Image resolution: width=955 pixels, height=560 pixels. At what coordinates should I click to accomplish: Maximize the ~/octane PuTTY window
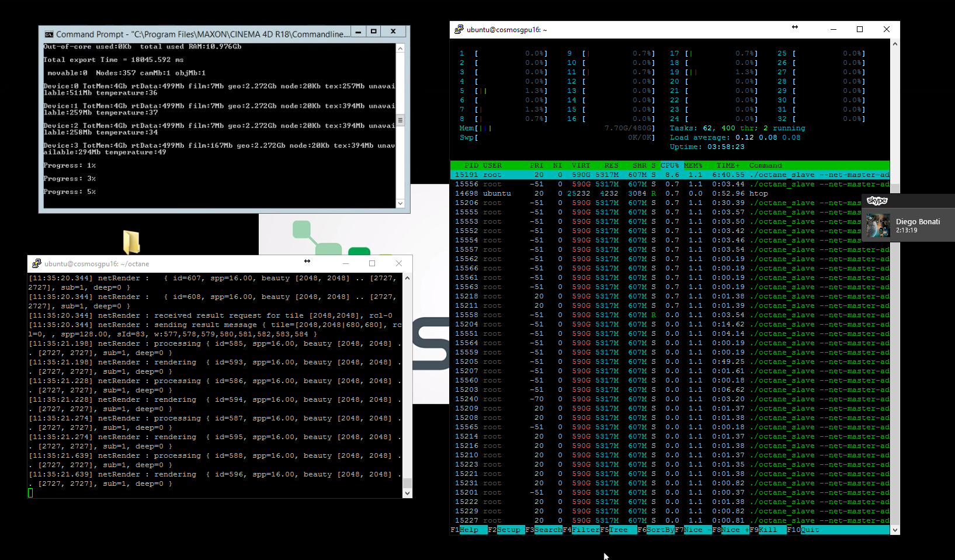[x=372, y=263]
